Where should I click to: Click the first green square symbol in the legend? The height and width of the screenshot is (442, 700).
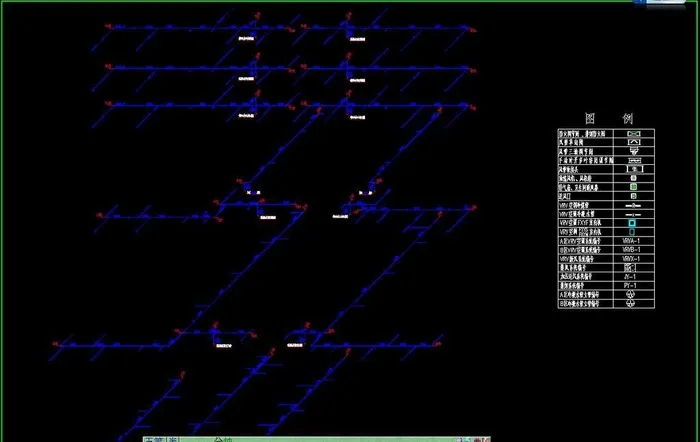[632, 178]
